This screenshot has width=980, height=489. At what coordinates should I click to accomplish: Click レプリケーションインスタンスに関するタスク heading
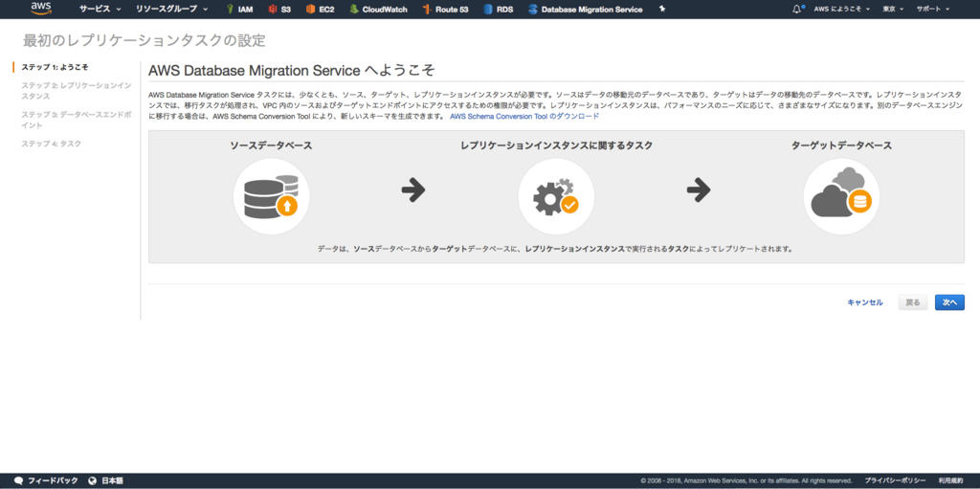tap(556, 145)
